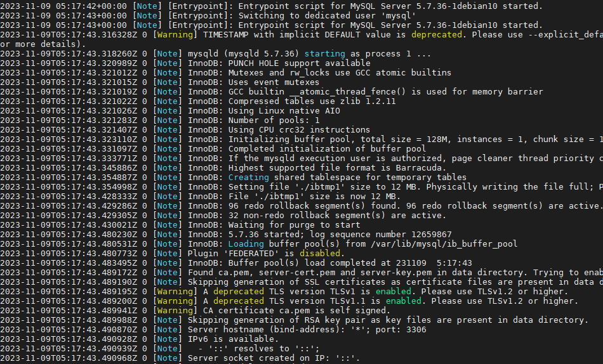Click 'Mutexes and rw_locks use GCC atomic builtins'
This screenshot has height=364, width=603.
tap(340, 73)
